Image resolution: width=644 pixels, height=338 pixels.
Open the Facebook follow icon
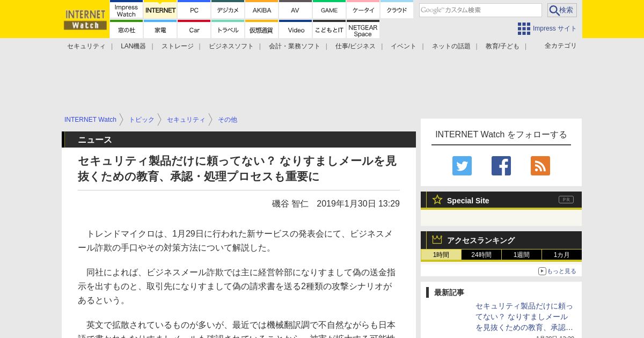click(501, 166)
